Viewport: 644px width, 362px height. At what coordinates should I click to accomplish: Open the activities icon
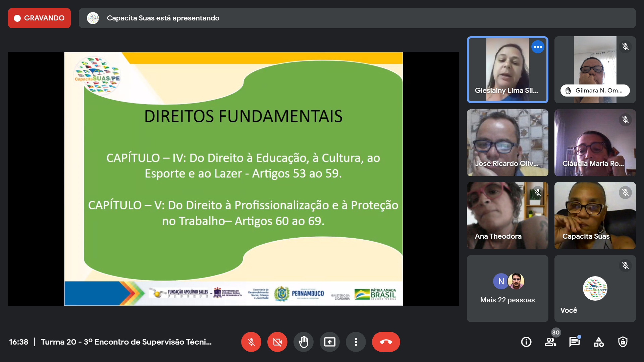tap(598, 342)
